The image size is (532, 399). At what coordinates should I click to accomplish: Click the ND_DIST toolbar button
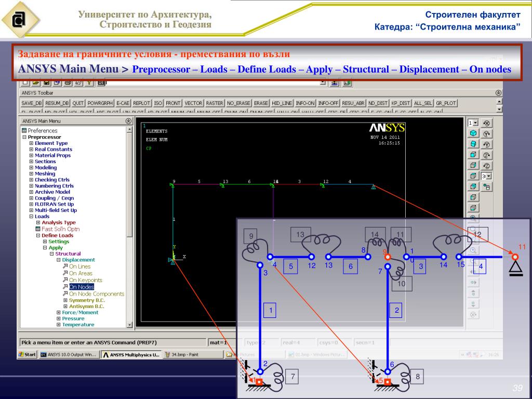(378, 103)
